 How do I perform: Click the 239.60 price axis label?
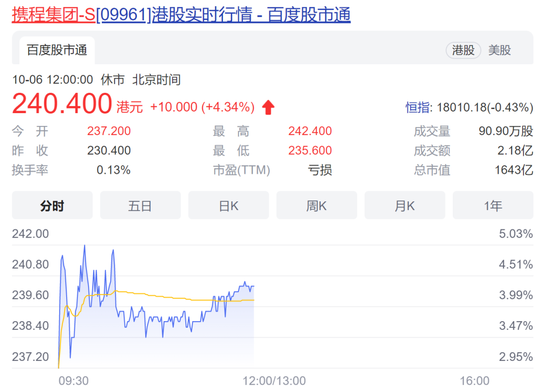(x=31, y=295)
